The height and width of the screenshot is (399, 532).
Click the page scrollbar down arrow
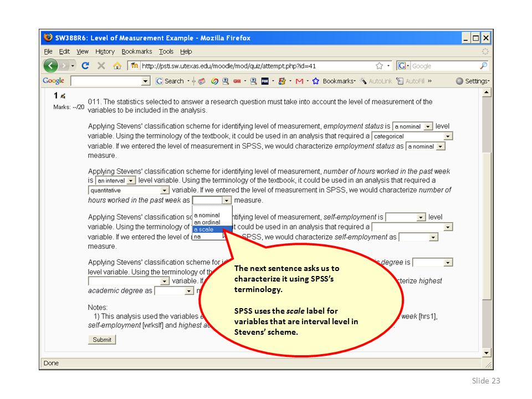point(487,353)
